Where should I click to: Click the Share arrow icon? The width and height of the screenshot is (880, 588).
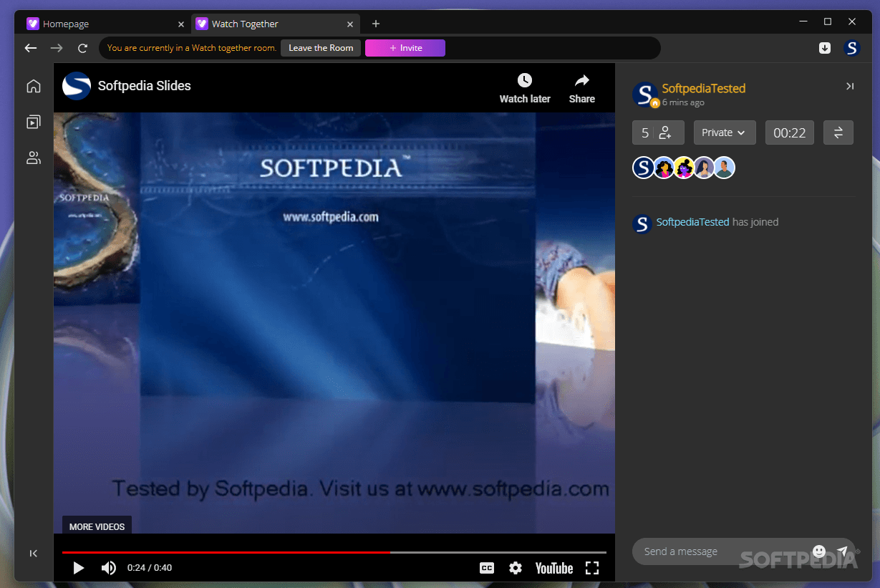tap(582, 80)
